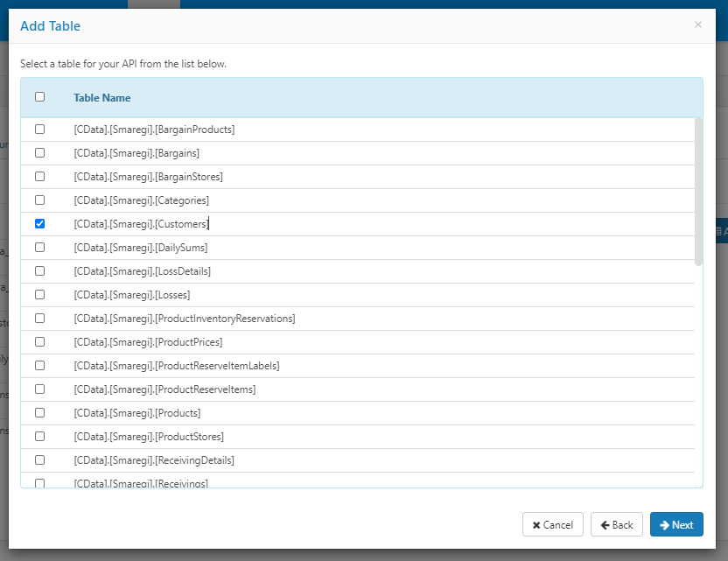Screen dimensions: 728x561
Task: Select the [CData].[Smaregi].[ProductStores] row text
Action: coord(149,437)
